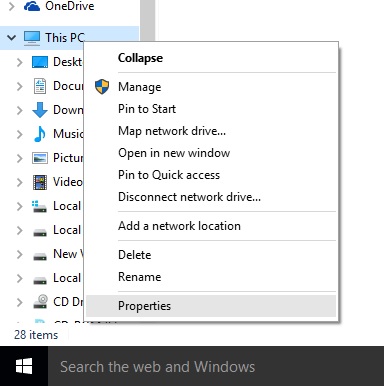Expand the New Volume chevron

tap(20, 254)
